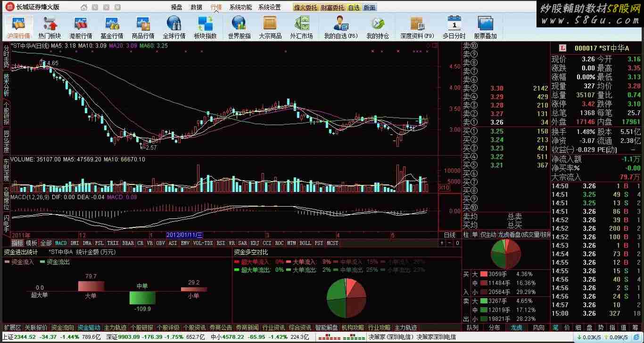
Task: Open 沪深行情 toolbar icon
Action: pos(18,27)
